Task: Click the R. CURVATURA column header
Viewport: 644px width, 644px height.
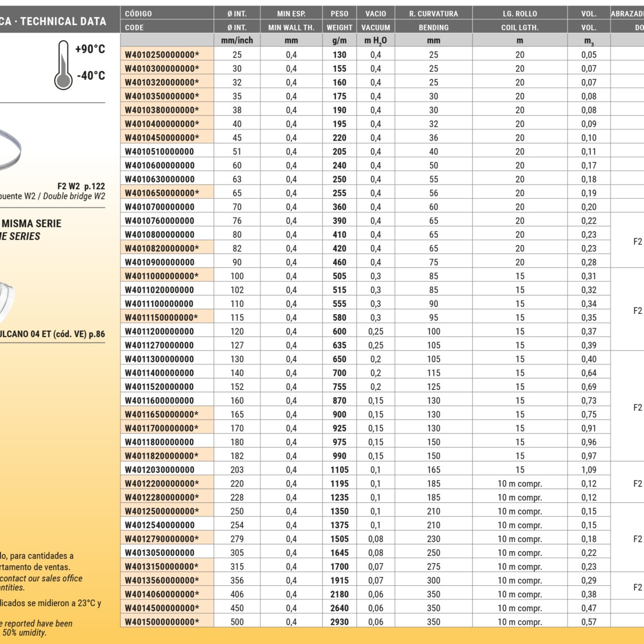Action: [433, 14]
